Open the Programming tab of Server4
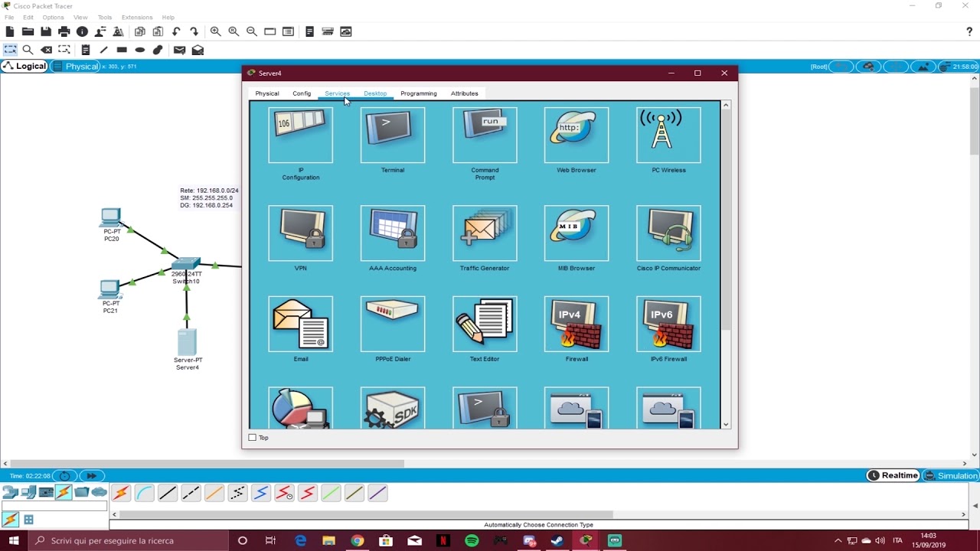This screenshot has width=980, height=551. pos(419,93)
